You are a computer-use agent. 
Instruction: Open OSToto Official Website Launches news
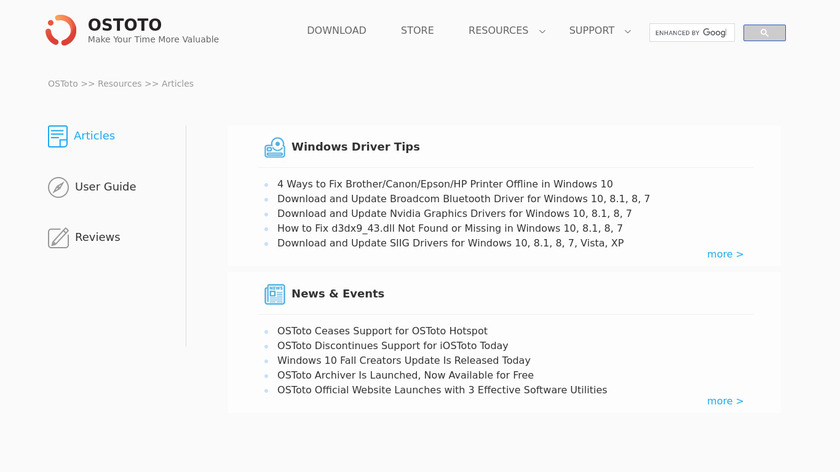click(442, 390)
